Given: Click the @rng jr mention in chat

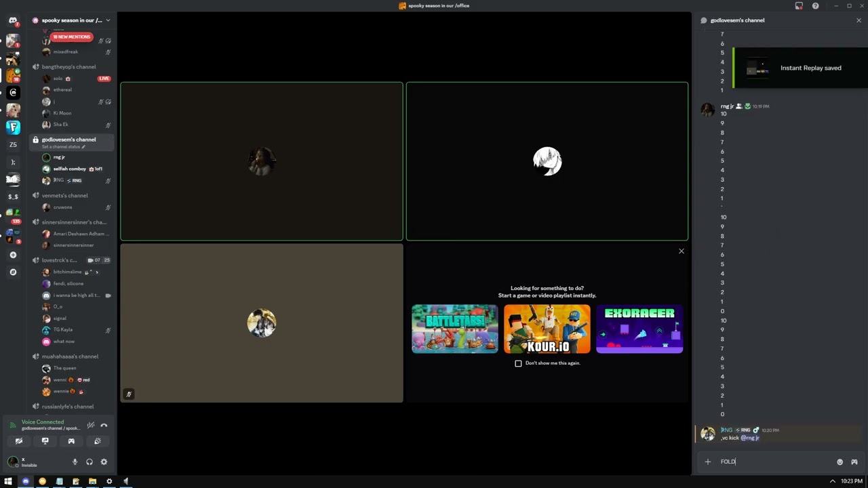Looking at the screenshot, I should [750, 438].
